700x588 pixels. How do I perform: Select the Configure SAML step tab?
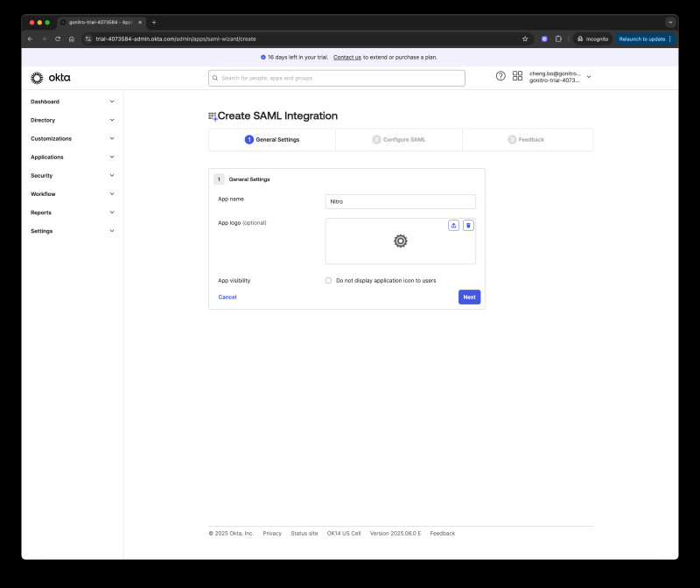[x=399, y=140]
